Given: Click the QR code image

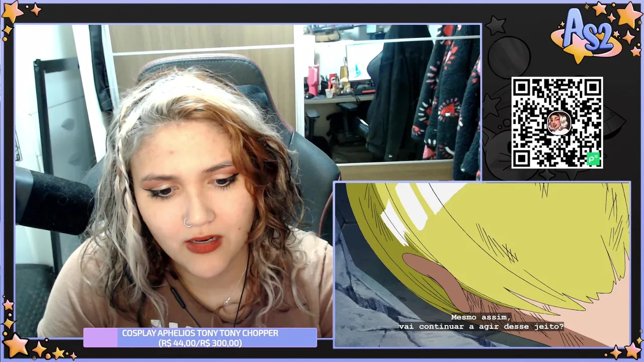Looking at the screenshot, I should pos(557,123).
